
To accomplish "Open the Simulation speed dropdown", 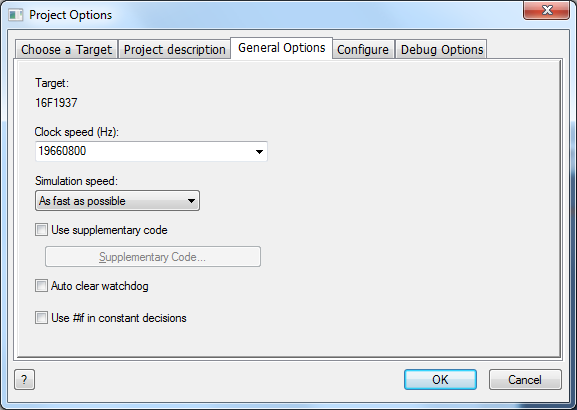I will [117, 201].
